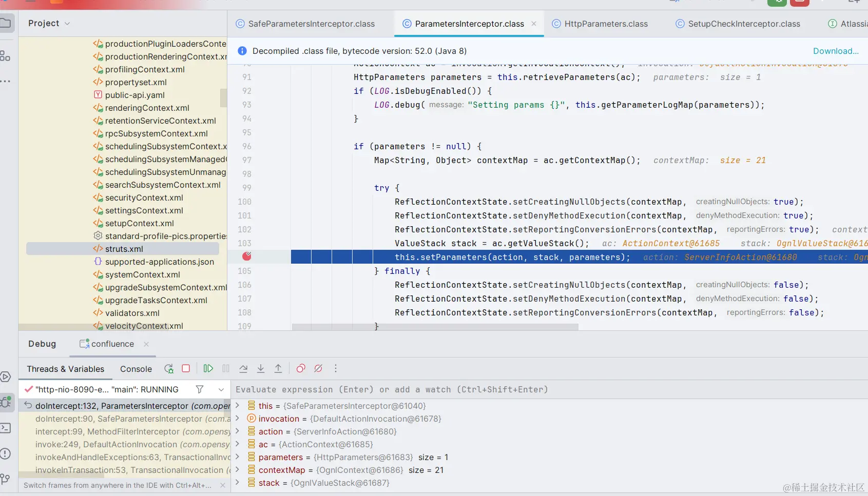This screenshot has height=496, width=868.
Task: Expand the 'invocation' variable node
Action: click(x=238, y=419)
